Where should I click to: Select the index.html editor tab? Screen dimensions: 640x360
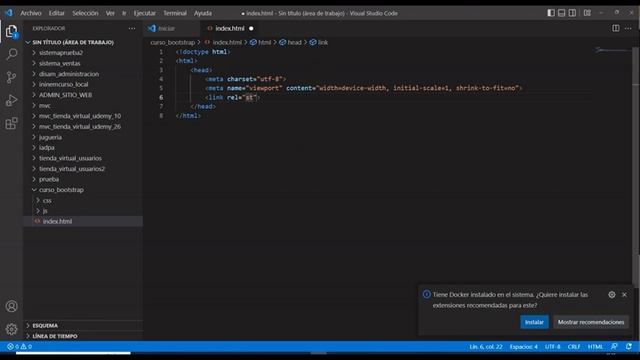pos(230,28)
